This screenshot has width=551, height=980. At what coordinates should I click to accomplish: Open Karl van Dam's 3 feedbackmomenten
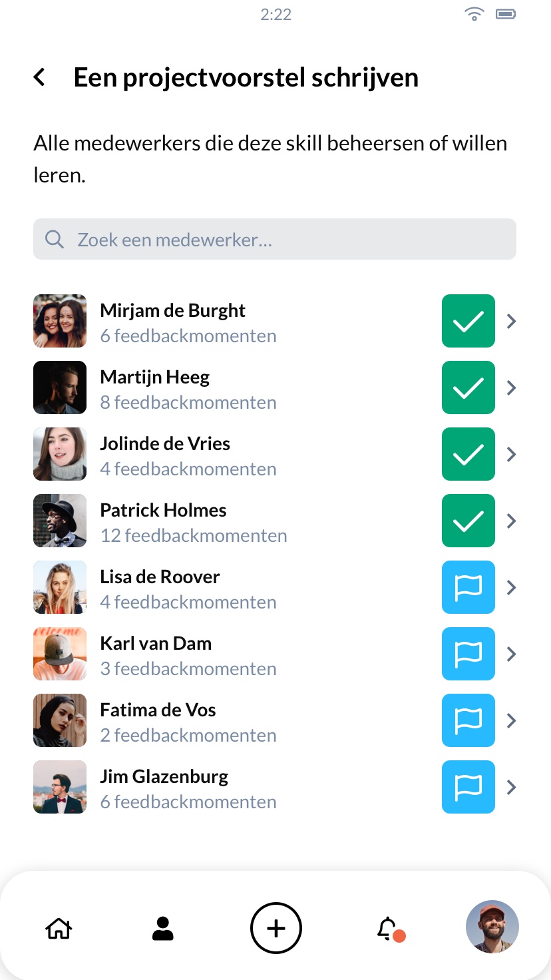(188, 668)
